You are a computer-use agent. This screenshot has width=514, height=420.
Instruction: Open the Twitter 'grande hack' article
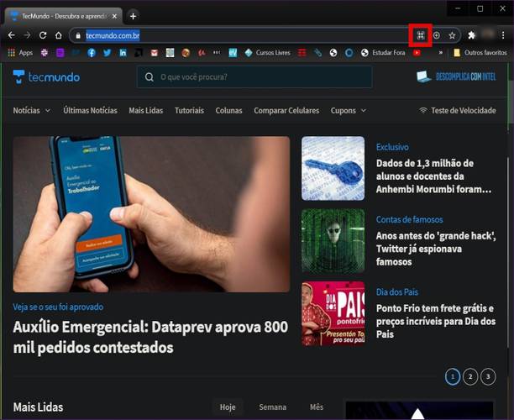tap(436, 249)
